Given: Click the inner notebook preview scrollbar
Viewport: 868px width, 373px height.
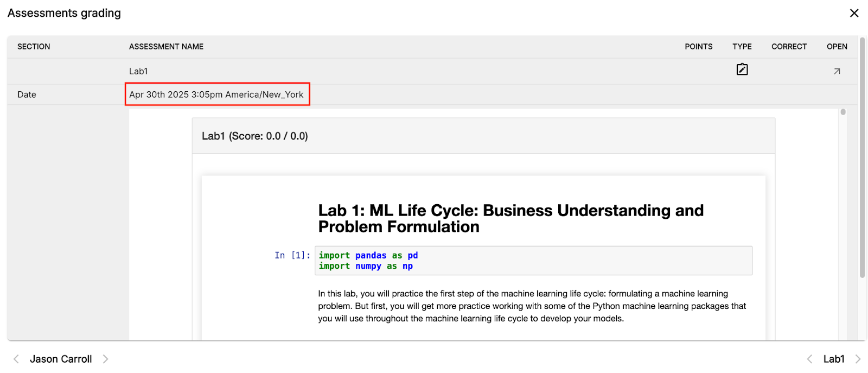Looking at the screenshot, I should click(x=843, y=112).
